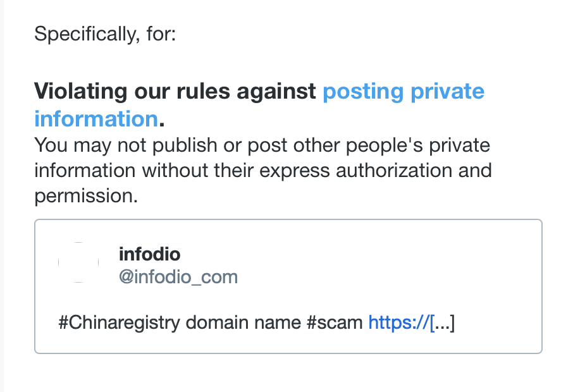This screenshot has width=573, height=392.
Task: Click the gray strip on the left edge
Action: pyautogui.click(x=2, y=196)
